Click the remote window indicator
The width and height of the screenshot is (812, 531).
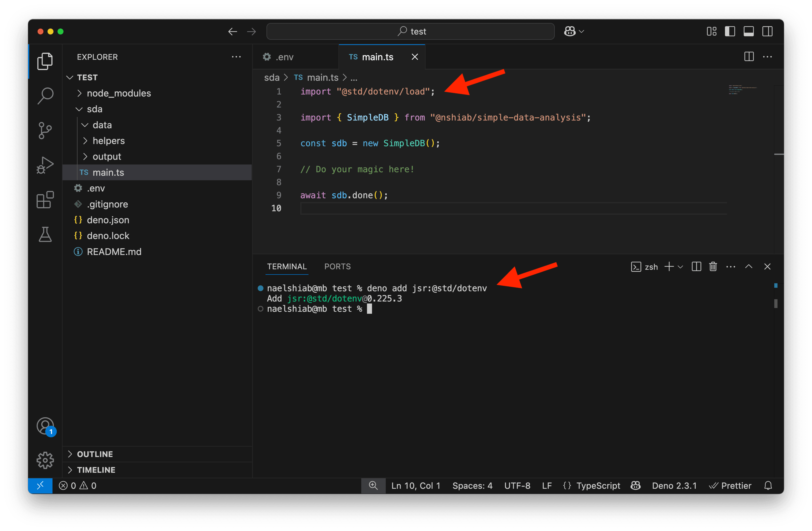tap(40, 485)
